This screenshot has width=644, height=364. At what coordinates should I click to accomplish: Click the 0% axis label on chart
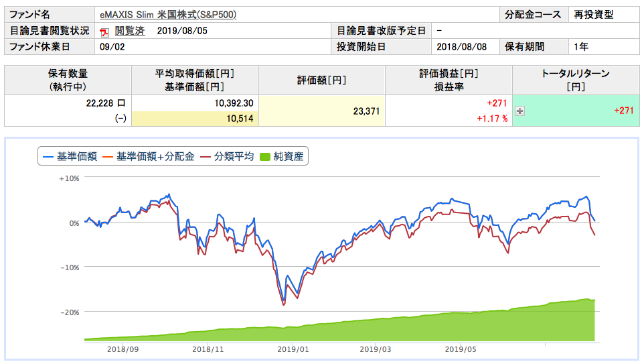74,223
